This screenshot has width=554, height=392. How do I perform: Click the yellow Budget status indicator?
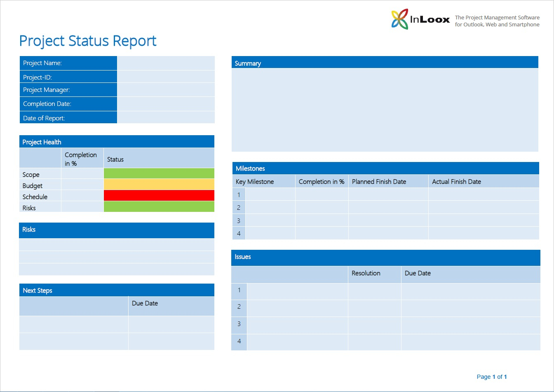click(x=159, y=185)
